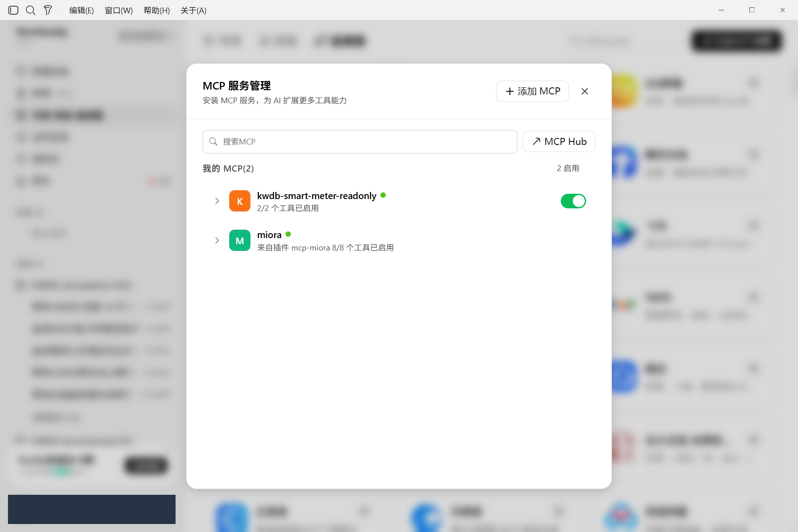798x532 pixels.
Task: Expand the kwdb-smart-meter-readonly entry
Action: (x=217, y=201)
